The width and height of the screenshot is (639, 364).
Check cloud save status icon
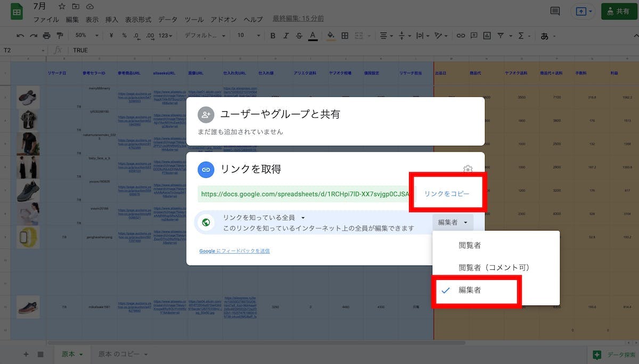click(89, 6)
